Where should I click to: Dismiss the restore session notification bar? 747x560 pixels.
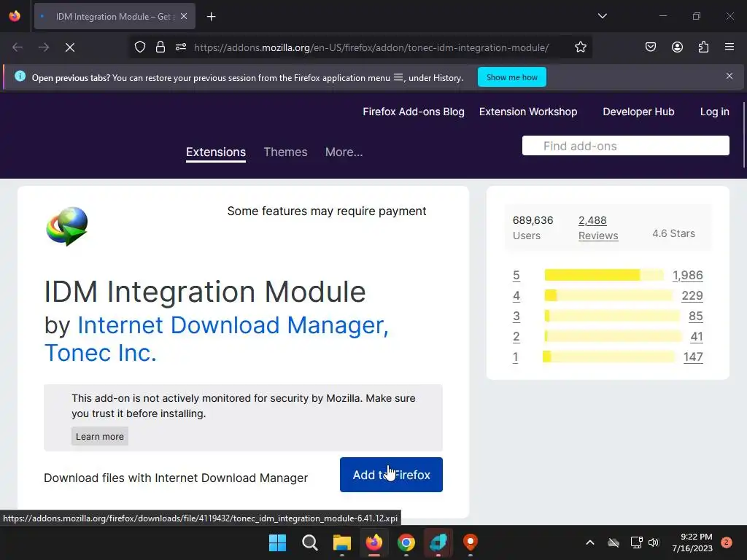tap(729, 76)
